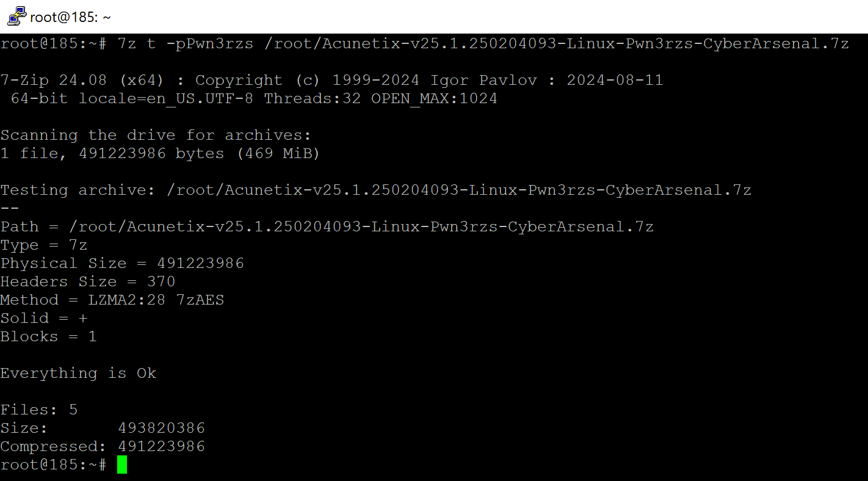This screenshot has height=481, width=868.
Task: Click the green terminal cursor block
Action: coord(122,465)
